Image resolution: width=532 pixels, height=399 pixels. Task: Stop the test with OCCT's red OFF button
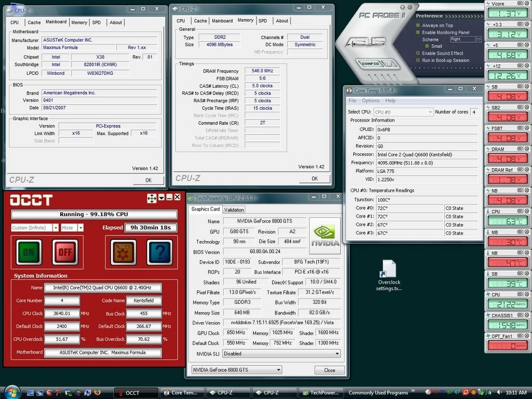[x=65, y=252]
